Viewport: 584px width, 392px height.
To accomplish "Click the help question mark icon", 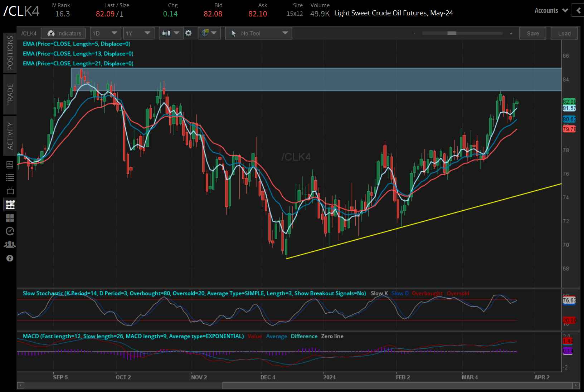I will click(x=10, y=258).
